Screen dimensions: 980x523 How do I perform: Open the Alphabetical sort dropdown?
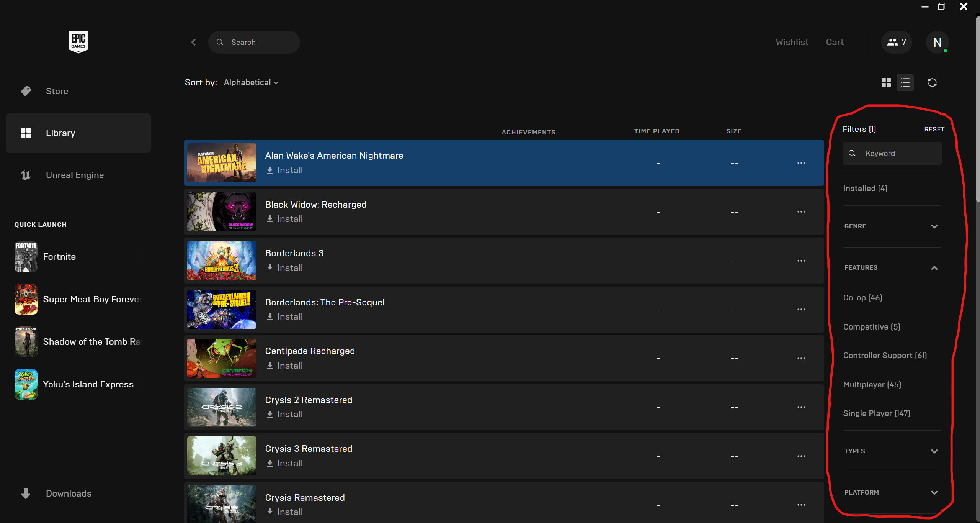(251, 83)
